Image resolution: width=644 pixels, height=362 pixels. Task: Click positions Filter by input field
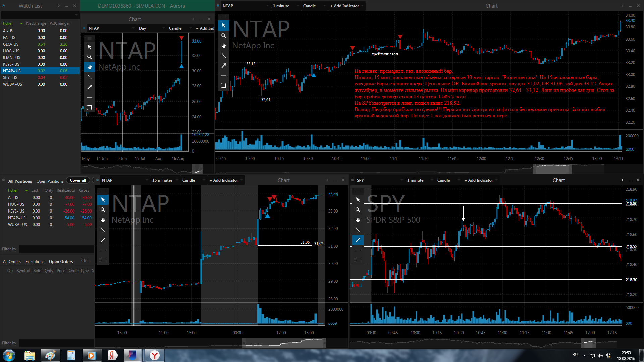(x=56, y=249)
